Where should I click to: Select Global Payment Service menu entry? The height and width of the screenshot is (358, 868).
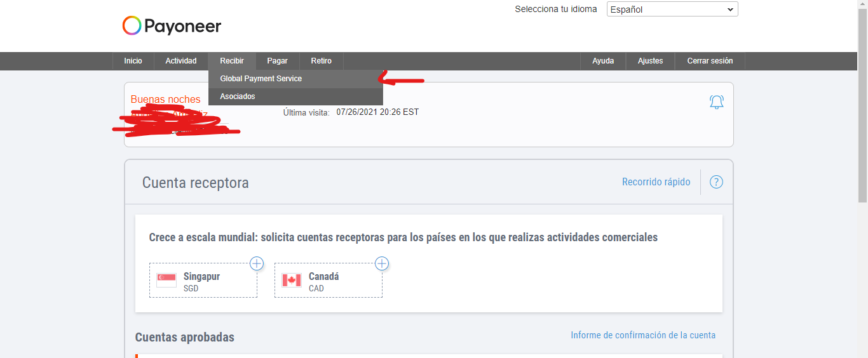pyautogui.click(x=295, y=79)
